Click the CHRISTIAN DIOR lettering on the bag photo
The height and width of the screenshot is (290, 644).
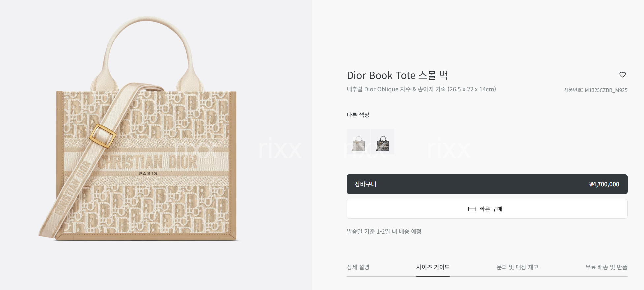click(147, 162)
